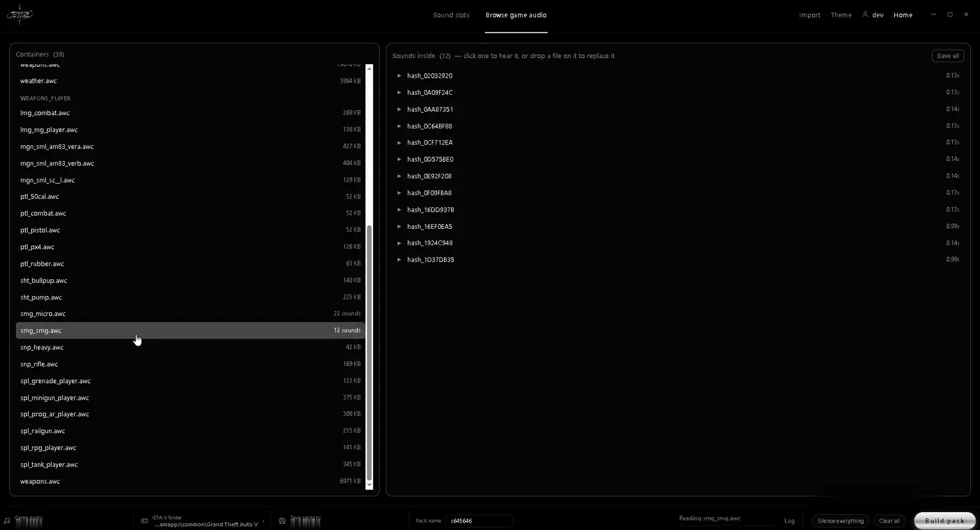Image resolution: width=980 pixels, height=530 pixels.
Task: Go to the Home page
Action: (903, 15)
